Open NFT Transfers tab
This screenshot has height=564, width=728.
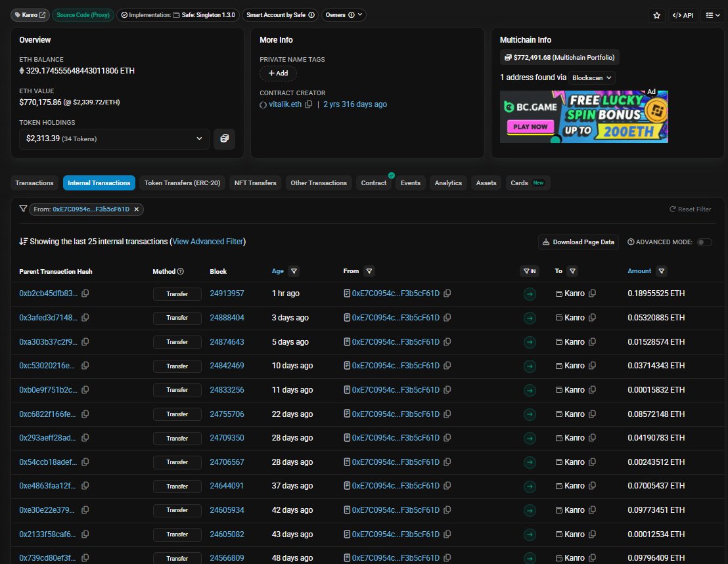point(256,183)
